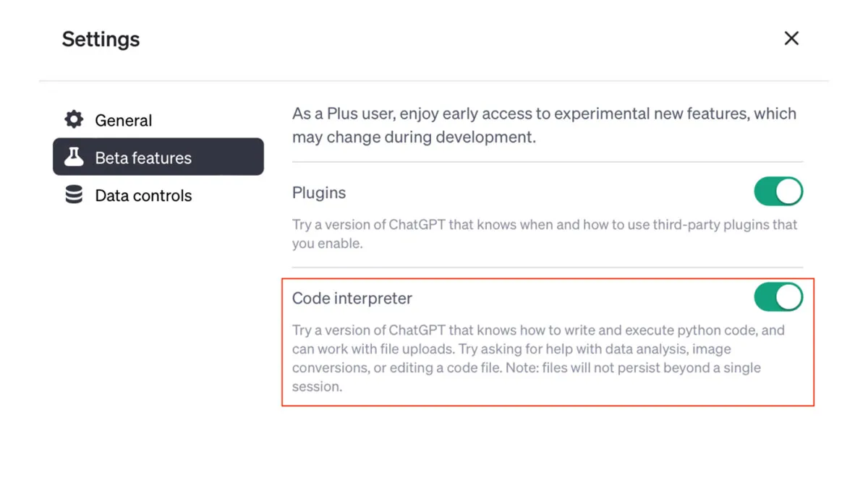Image resolution: width=868 pixels, height=488 pixels.
Task: Turn off the Code interpreter toggle
Action: click(x=778, y=297)
